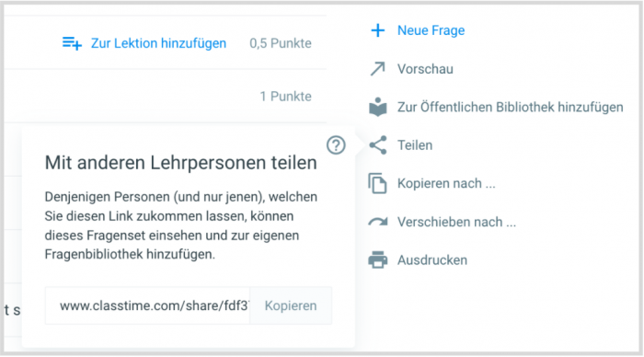Click the 1 Punkte question row

pos(165,96)
